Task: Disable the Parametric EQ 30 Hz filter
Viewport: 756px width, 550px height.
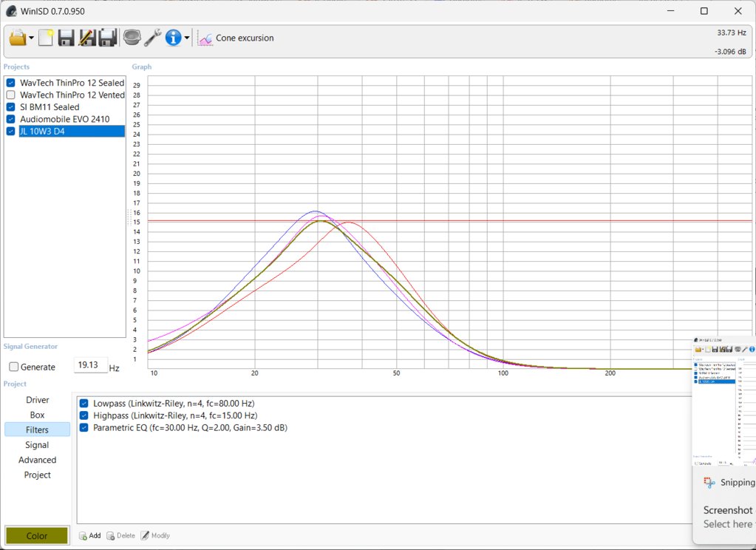Action: coord(84,427)
